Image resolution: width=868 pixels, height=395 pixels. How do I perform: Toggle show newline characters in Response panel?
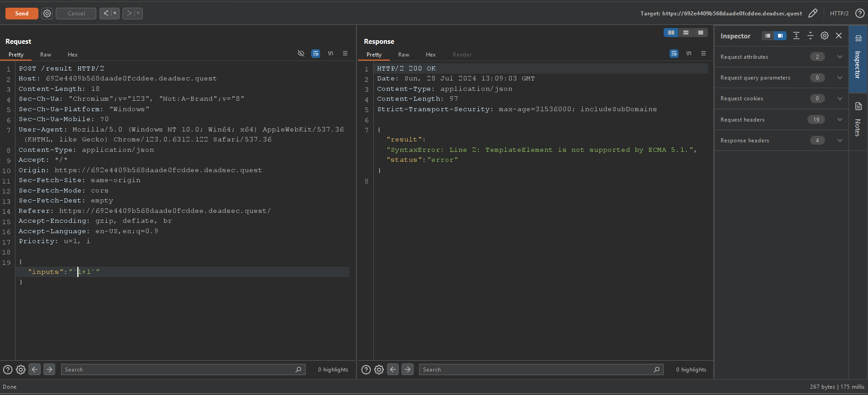(689, 54)
